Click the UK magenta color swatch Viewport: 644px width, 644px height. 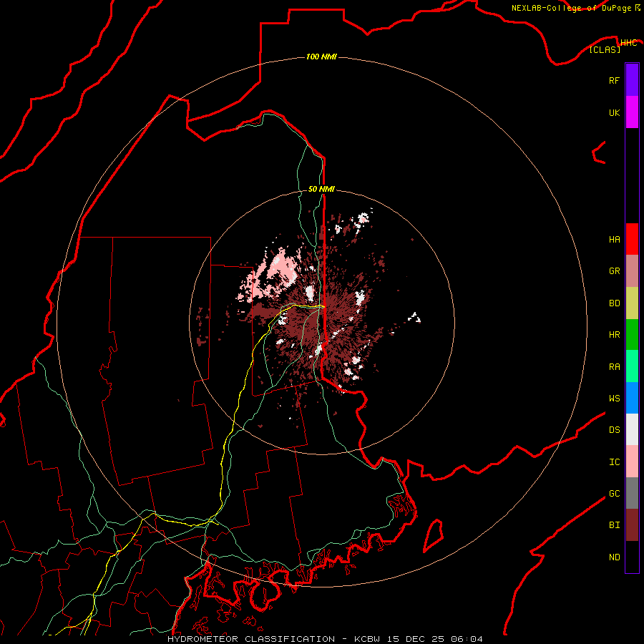pos(632,112)
